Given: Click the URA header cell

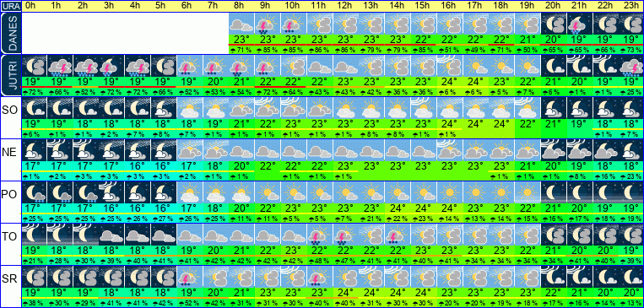Looking at the screenshot, I should pyautogui.click(x=10, y=6).
